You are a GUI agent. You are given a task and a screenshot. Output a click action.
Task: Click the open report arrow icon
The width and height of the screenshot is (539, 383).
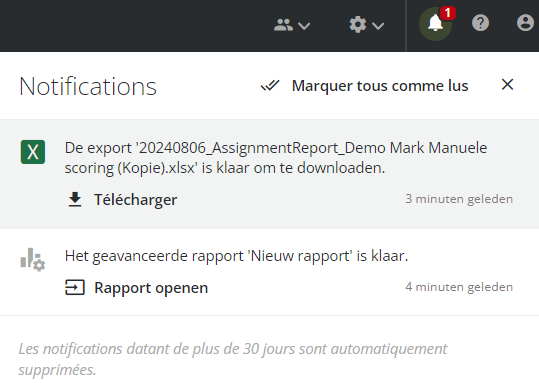[75, 287]
